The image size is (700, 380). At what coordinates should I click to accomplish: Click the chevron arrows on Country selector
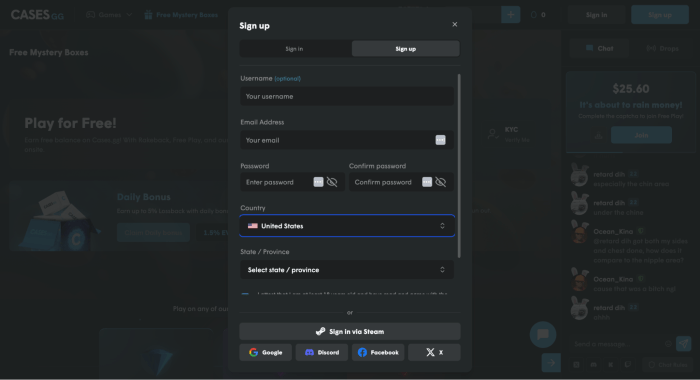442,226
